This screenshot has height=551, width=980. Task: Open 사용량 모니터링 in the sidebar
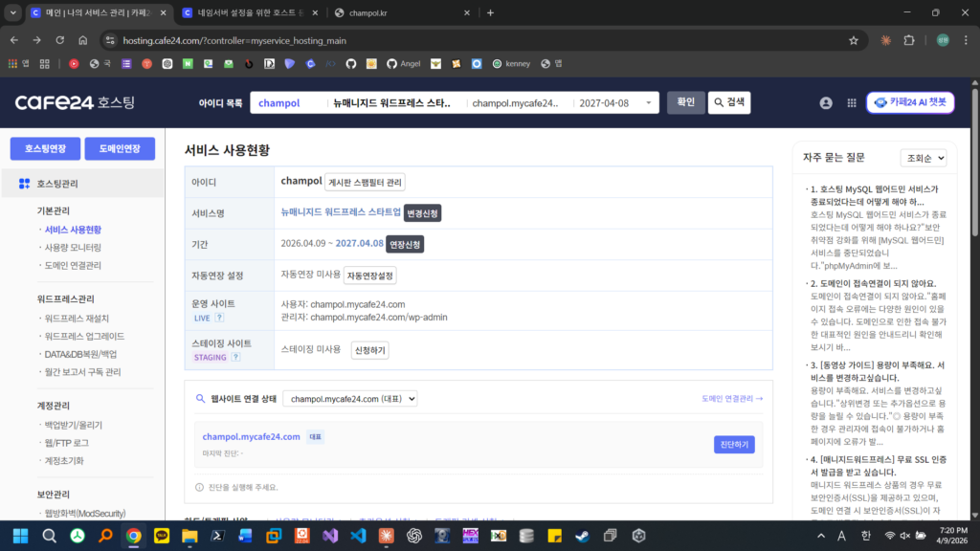click(x=73, y=248)
